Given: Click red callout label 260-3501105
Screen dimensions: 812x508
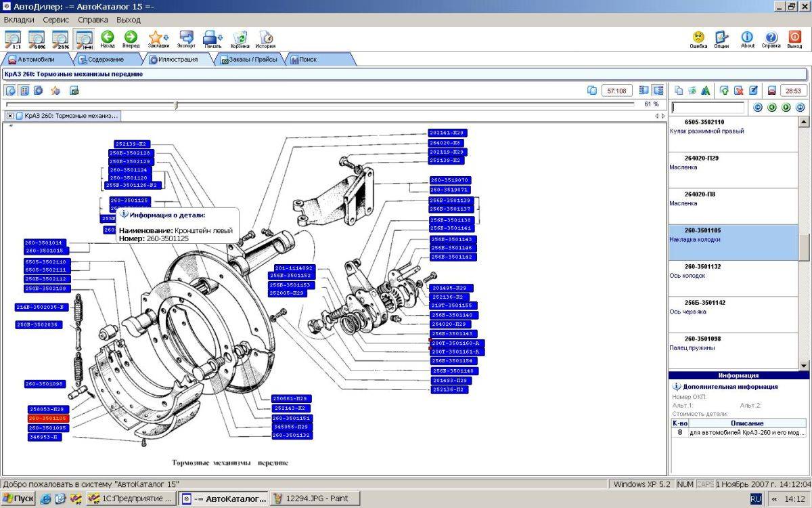Looking at the screenshot, I should (48, 419).
